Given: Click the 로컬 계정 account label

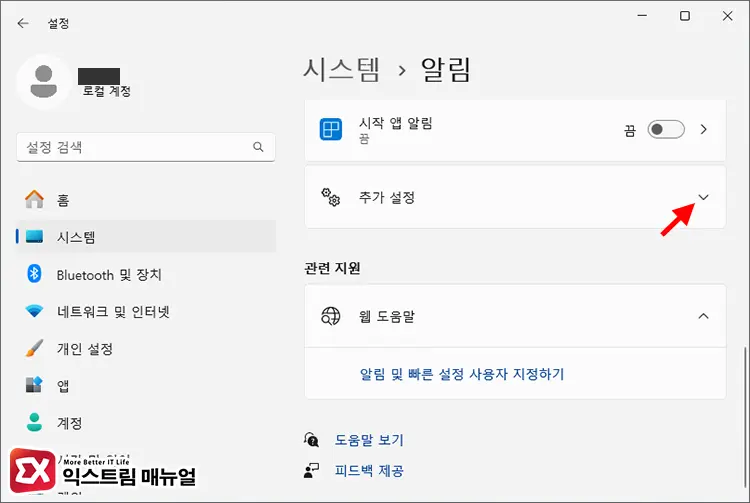Looking at the screenshot, I should point(107,91).
